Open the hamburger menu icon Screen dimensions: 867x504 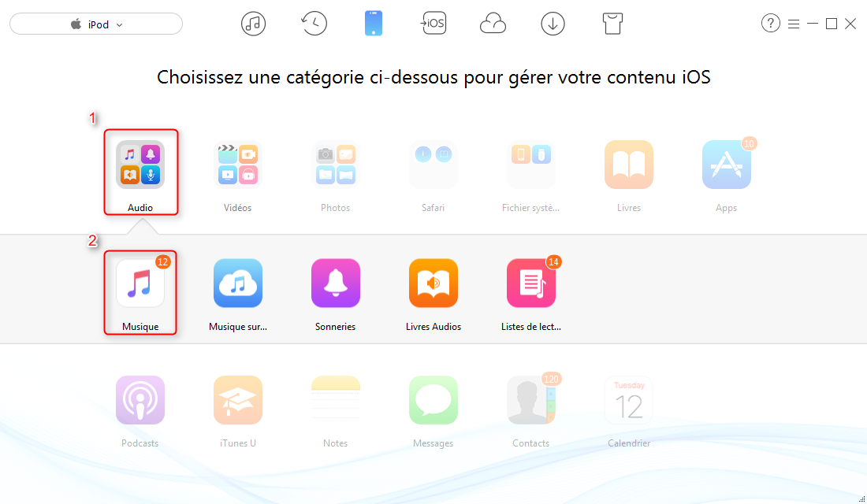pos(794,24)
